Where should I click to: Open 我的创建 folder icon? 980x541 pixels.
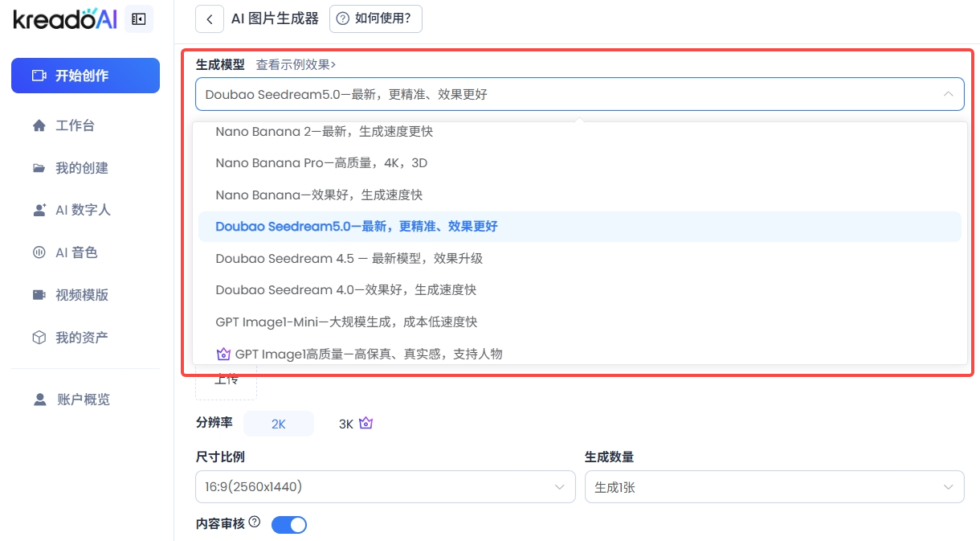point(39,168)
